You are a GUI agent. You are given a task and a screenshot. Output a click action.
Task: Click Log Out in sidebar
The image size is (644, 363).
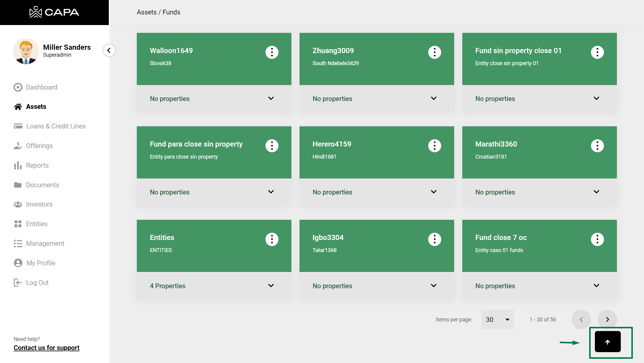click(x=37, y=283)
